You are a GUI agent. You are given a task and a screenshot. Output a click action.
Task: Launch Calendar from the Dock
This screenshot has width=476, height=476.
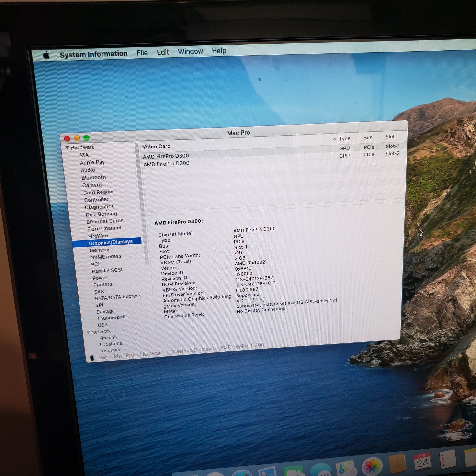(422, 462)
